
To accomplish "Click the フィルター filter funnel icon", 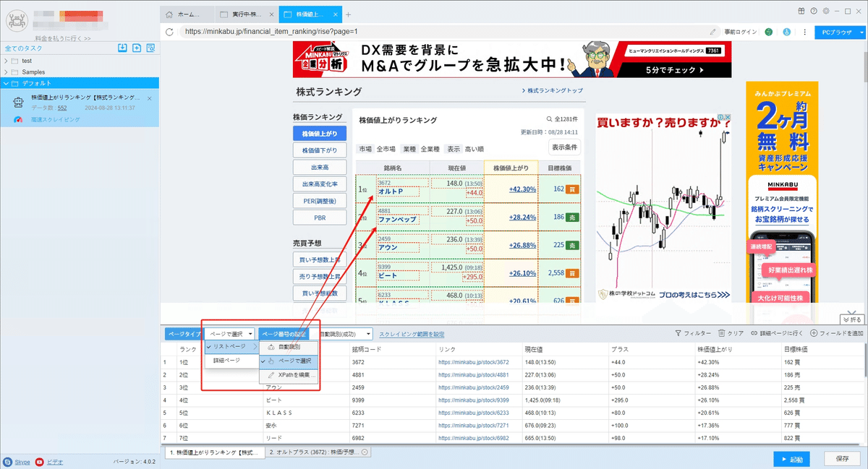I will pyautogui.click(x=678, y=334).
